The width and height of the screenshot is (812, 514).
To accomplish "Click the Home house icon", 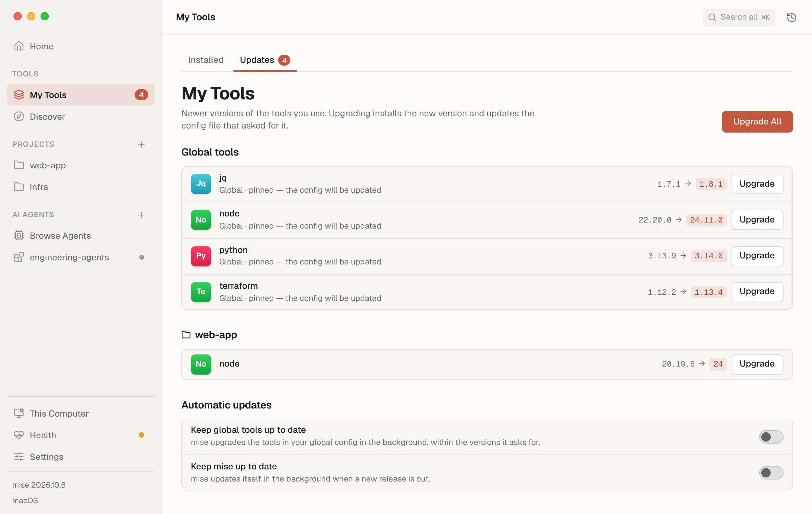I will tap(19, 46).
